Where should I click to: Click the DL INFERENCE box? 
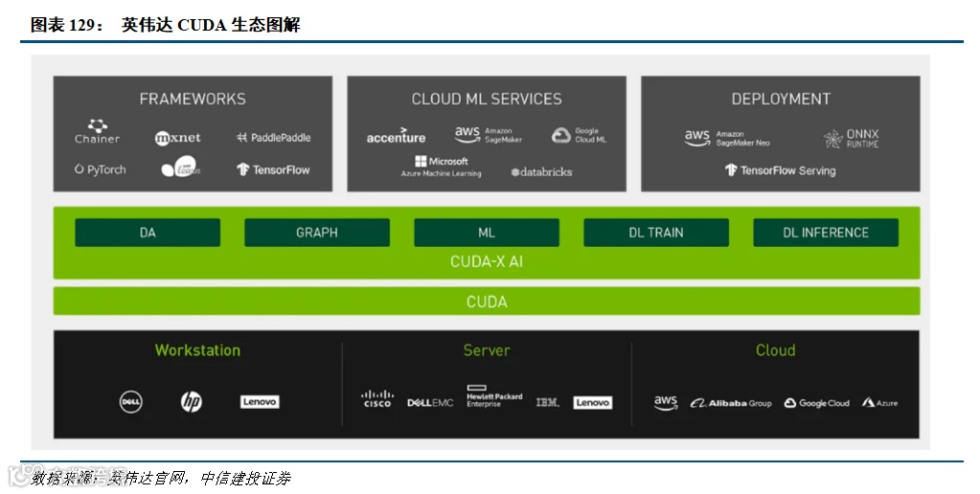(x=826, y=233)
